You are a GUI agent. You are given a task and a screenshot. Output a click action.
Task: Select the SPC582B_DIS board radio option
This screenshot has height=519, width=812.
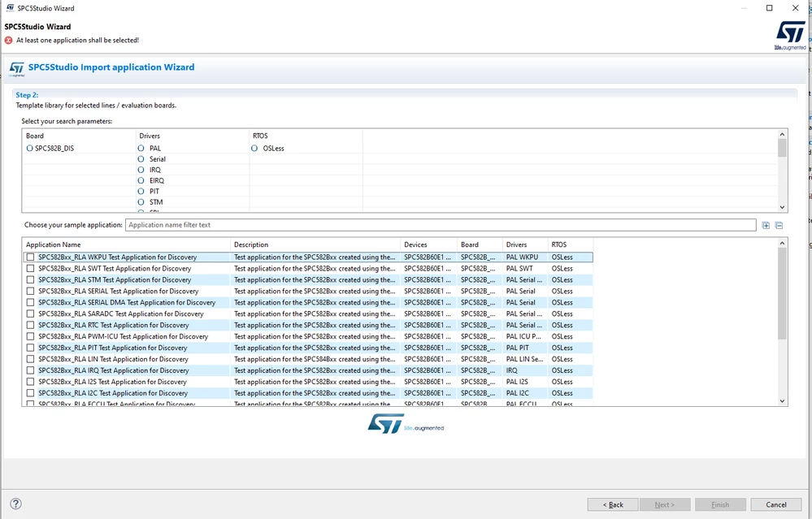coord(29,148)
